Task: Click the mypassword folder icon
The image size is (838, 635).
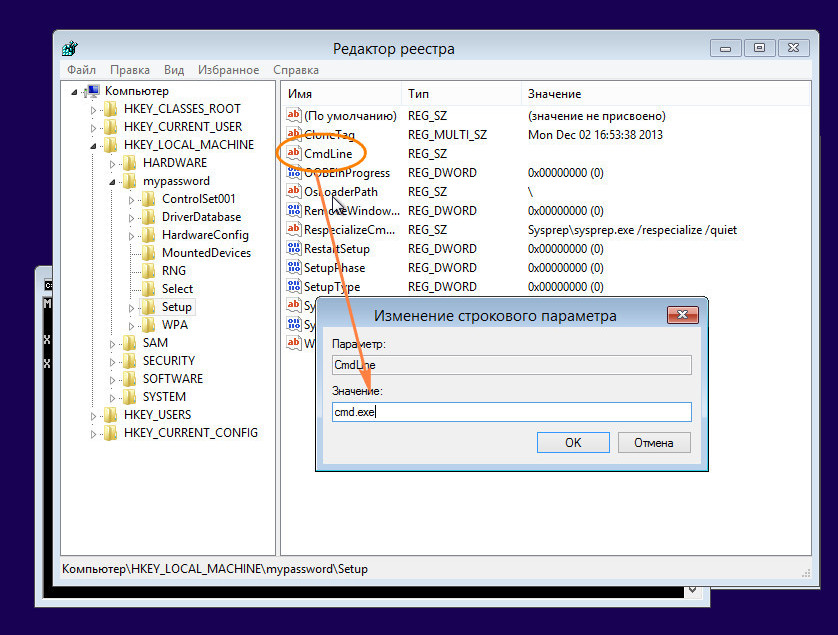Action: pos(131,181)
